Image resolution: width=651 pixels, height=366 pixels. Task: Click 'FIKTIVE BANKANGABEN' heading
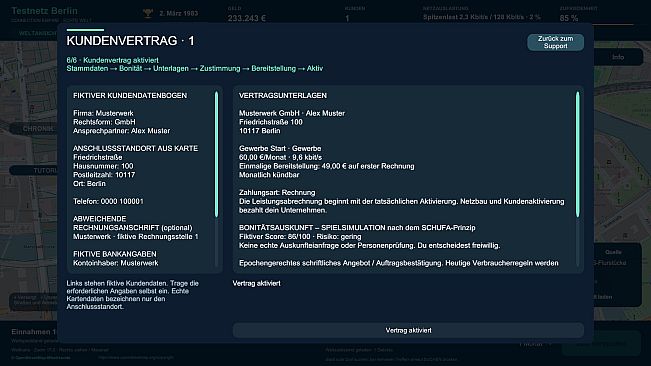click(x=115, y=254)
